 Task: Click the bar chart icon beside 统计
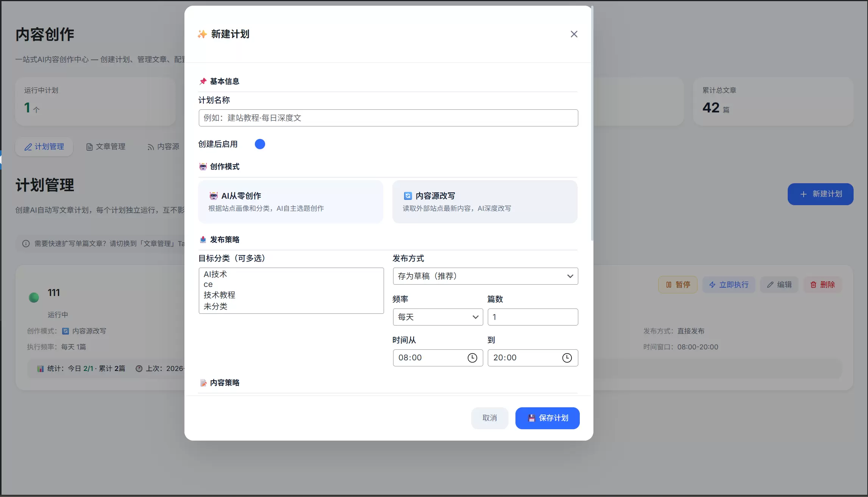click(x=41, y=369)
